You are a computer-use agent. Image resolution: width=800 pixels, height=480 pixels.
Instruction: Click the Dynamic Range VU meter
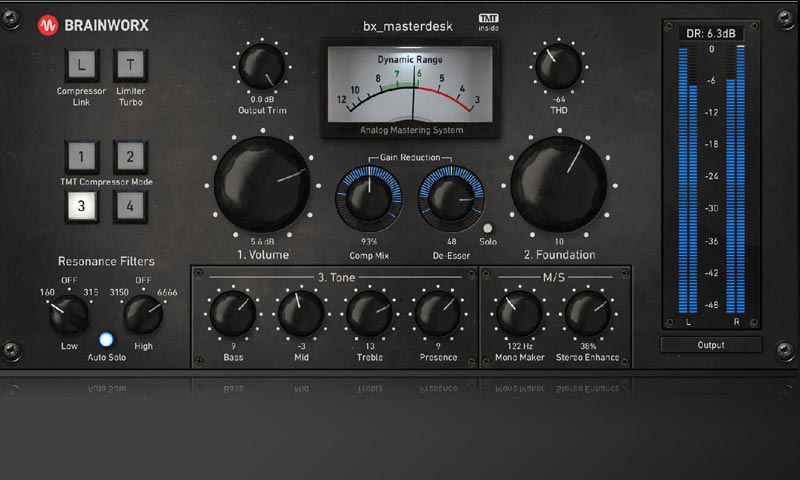(x=410, y=90)
